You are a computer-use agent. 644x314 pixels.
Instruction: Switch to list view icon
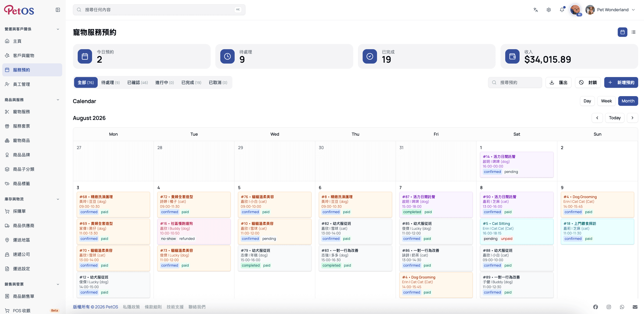[x=633, y=32]
